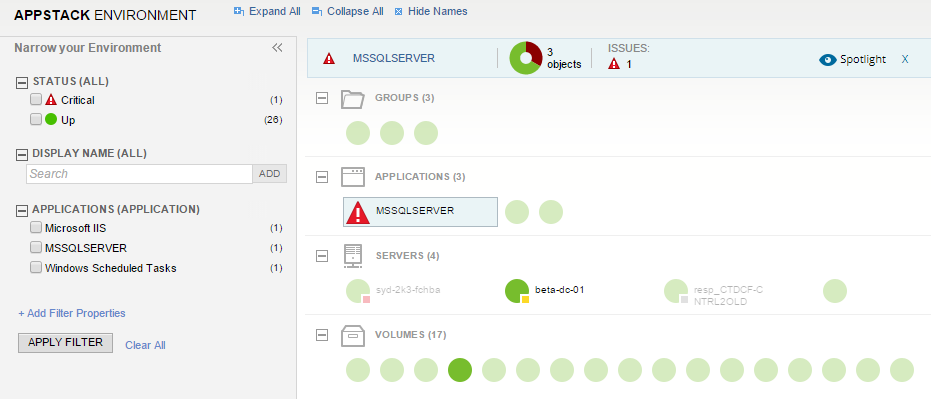
Task: Select the resp_CTDCF-CNTRL2OLD server node
Action: pyautogui.click(x=676, y=291)
